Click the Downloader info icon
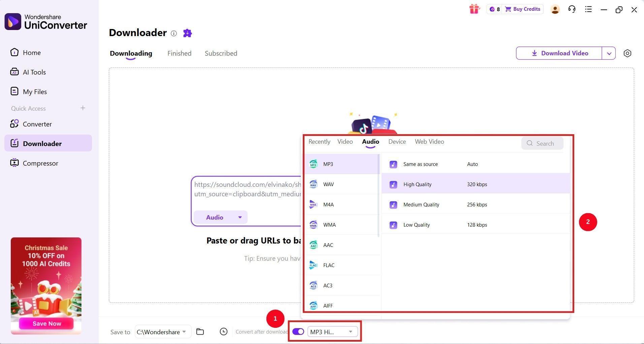The height and width of the screenshot is (344, 644). [174, 33]
